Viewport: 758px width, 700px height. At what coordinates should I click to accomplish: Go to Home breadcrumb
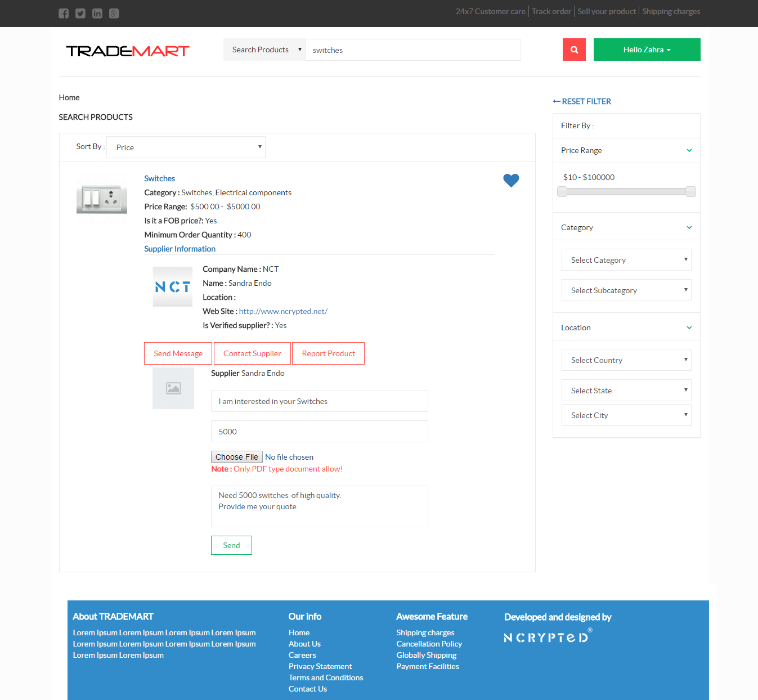pos(69,97)
